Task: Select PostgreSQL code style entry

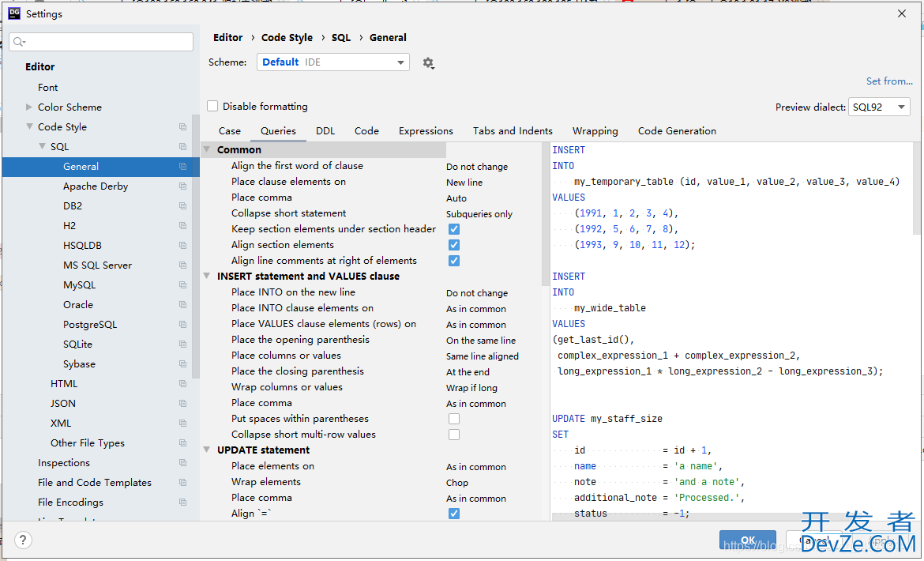Action: point(90,325)
